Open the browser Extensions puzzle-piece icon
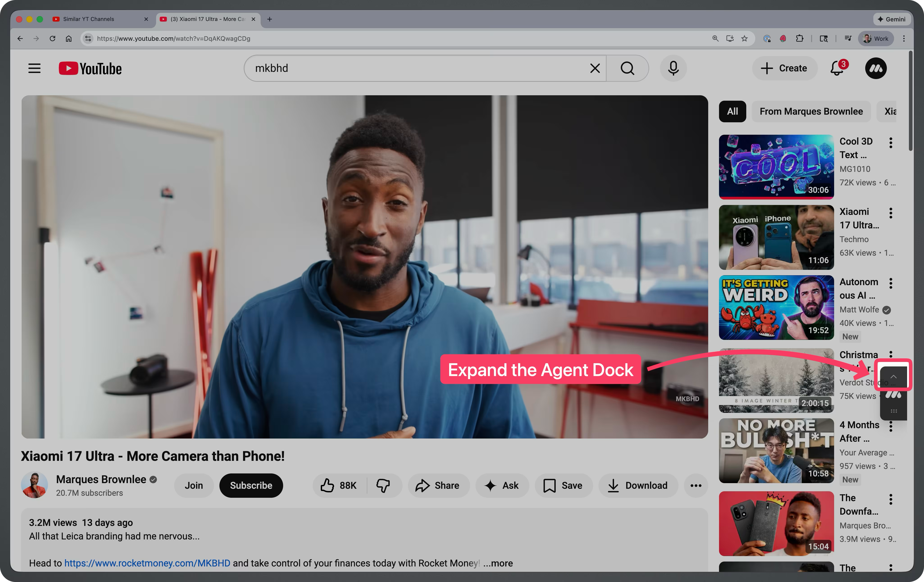The image size is (924, 582). (800, 38)
